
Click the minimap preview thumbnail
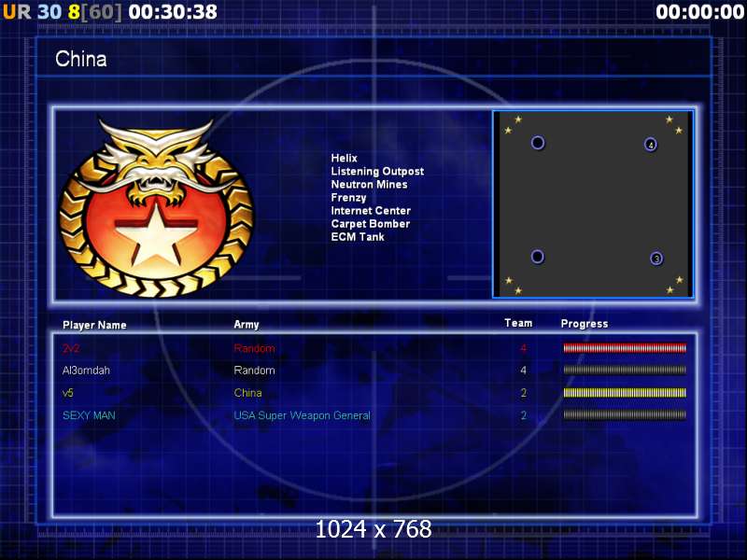(x=593, y=204)
